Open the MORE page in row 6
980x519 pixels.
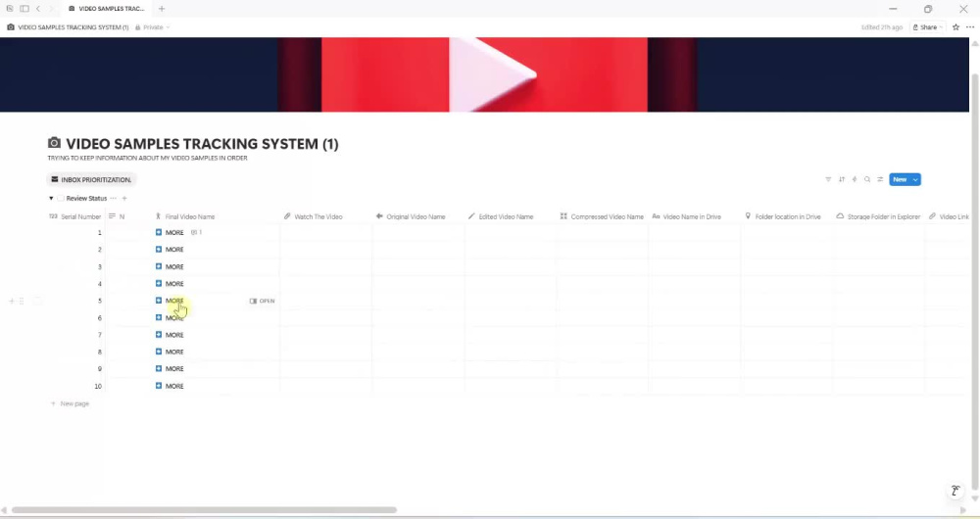click(x=174, y=318)
